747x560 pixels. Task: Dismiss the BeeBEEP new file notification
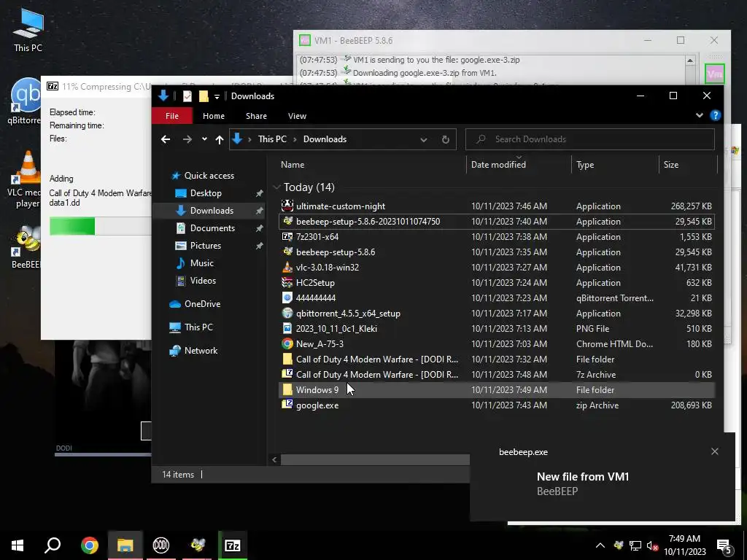point(715,451)
